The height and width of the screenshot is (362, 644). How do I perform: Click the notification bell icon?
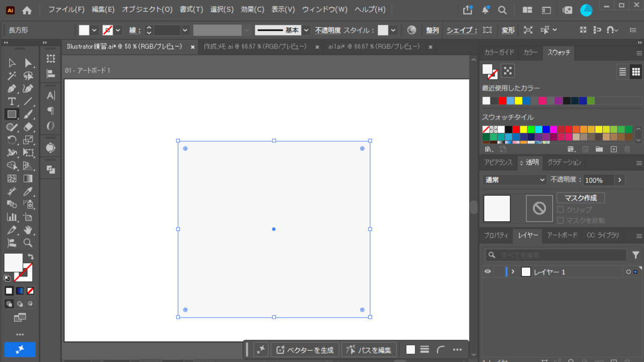[486, 10]
